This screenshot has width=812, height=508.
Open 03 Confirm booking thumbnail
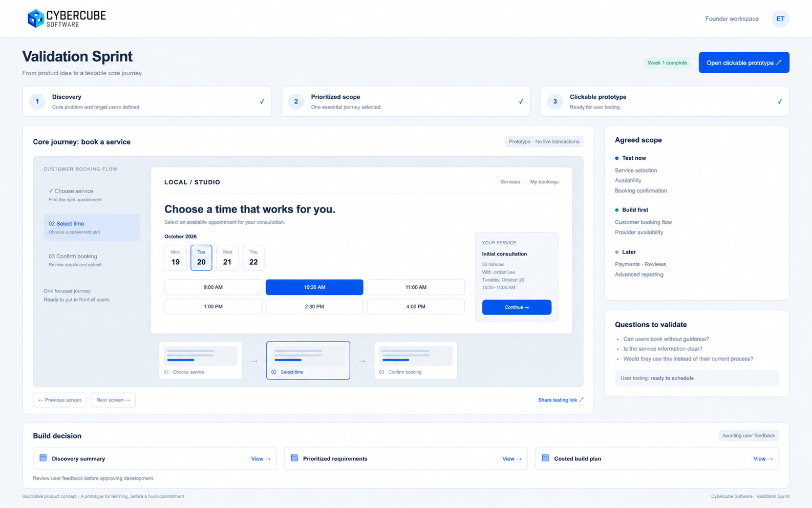416,361
